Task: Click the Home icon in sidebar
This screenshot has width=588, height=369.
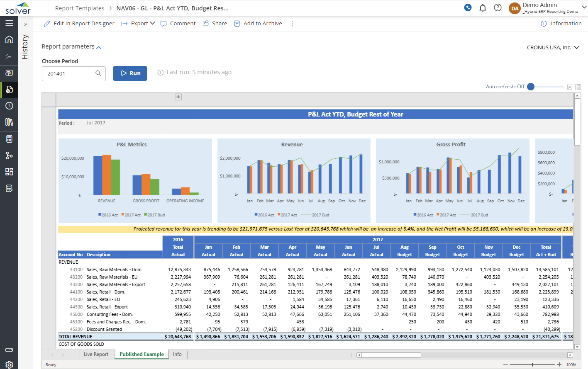Action: click(x=9, y=39)
